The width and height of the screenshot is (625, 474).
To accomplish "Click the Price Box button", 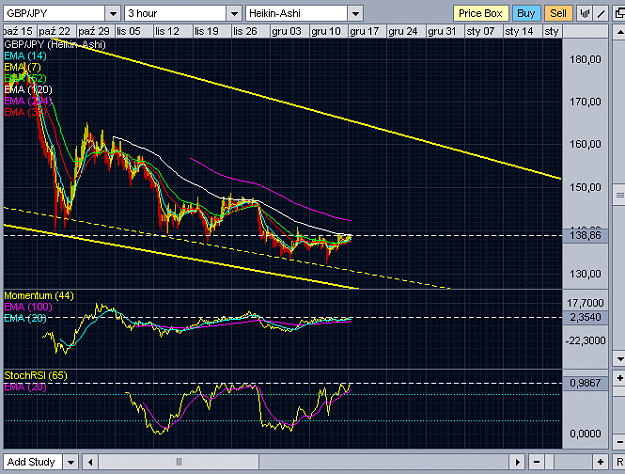I will [481, 14].
